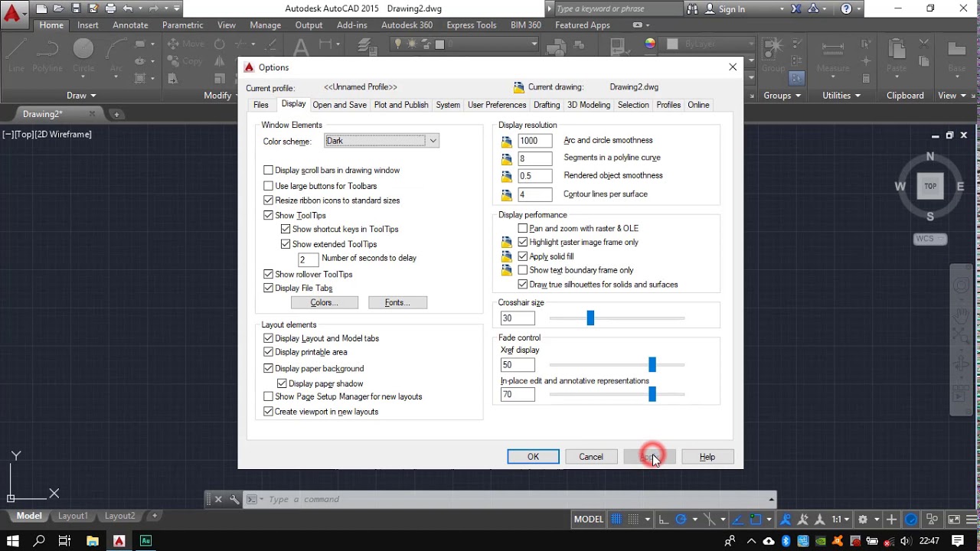Click the New drawing icon in Quick Access toolbar

[41, 9]
